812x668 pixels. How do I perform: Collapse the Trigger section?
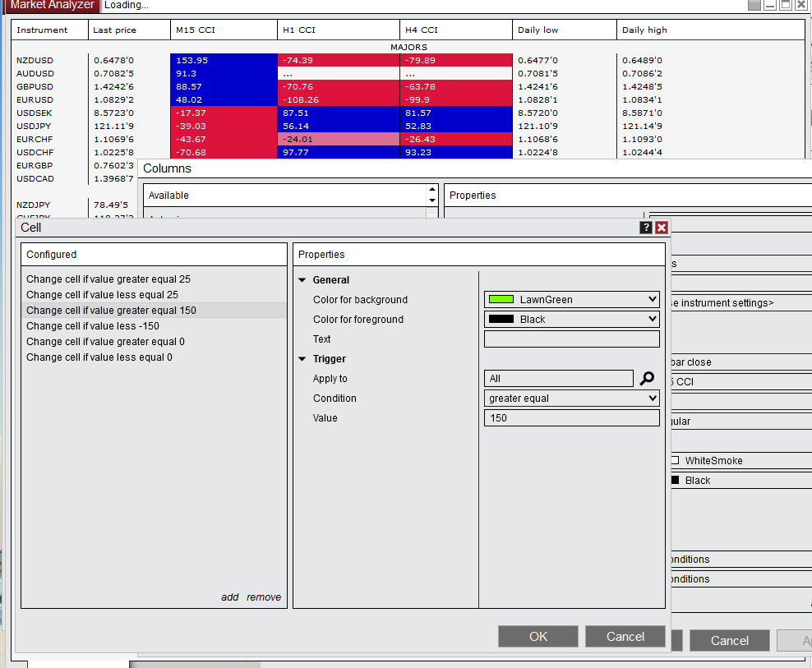click(302, 359)
